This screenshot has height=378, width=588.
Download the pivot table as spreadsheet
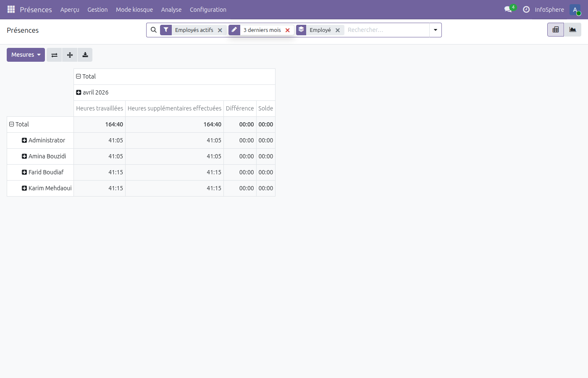coord(85,55)
